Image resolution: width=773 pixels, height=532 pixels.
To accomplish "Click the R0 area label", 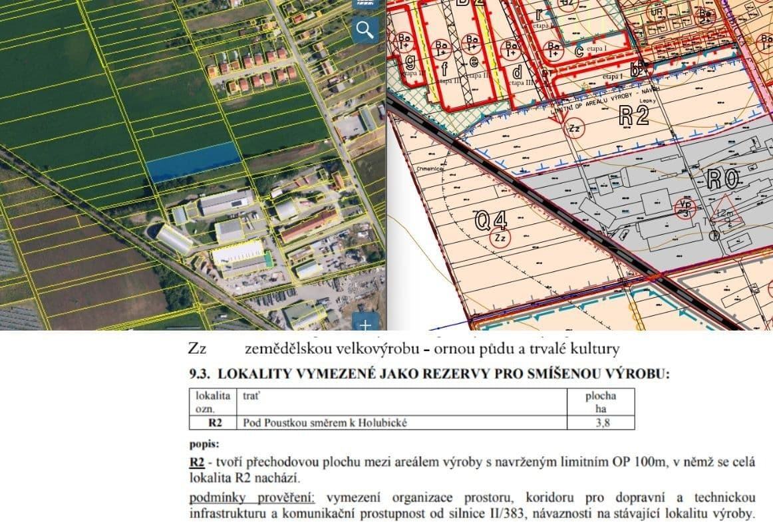I will (723, 178).
